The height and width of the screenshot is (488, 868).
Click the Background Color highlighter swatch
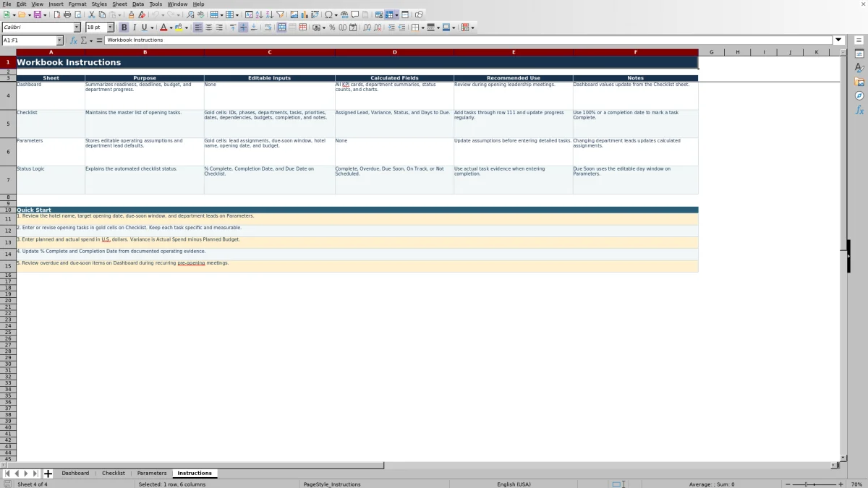pos(179,27)
